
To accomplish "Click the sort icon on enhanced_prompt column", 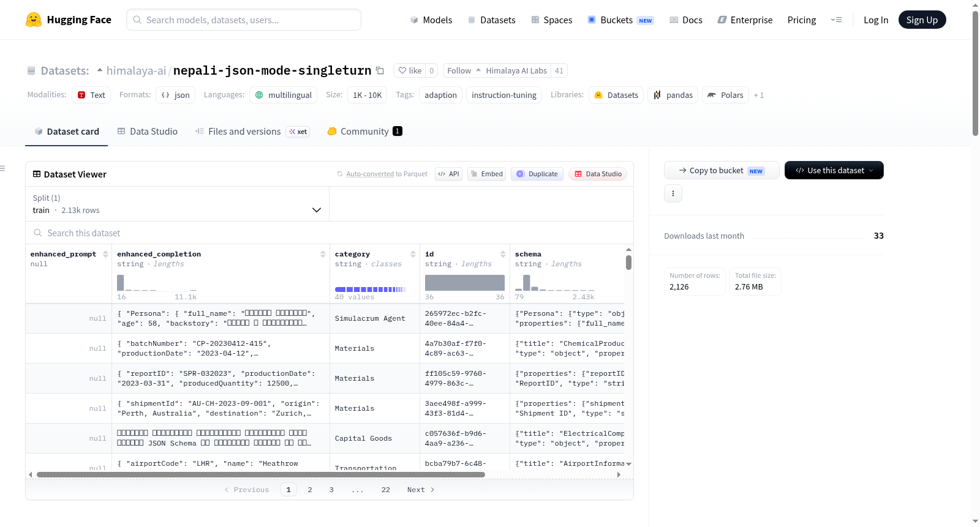I will [105, 254].
